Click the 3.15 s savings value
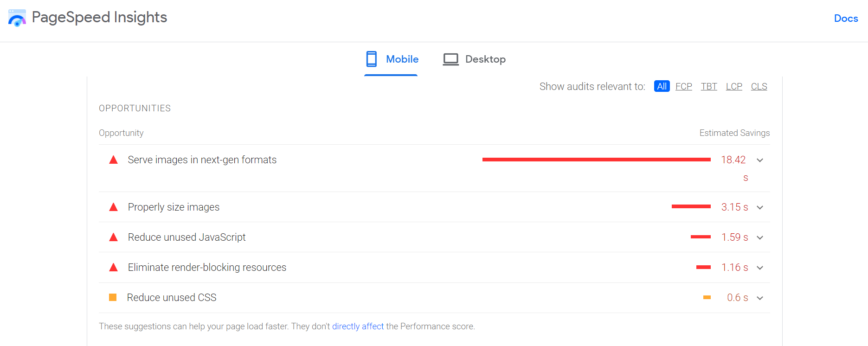 [x=734, y=207]
